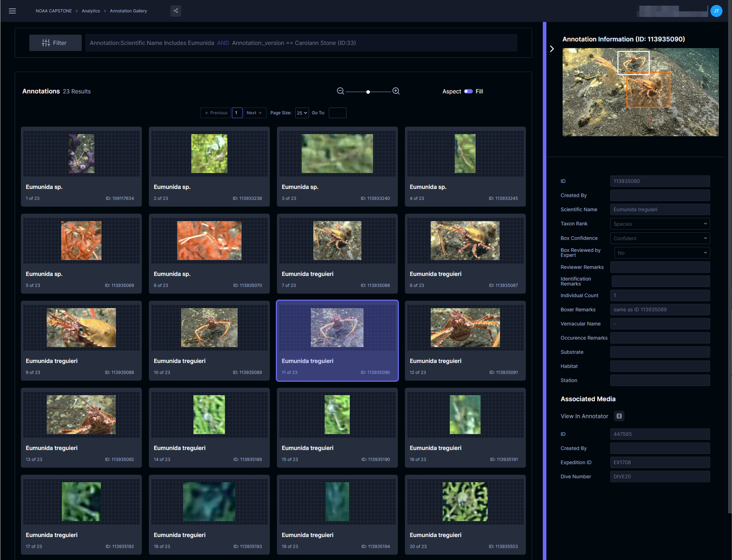Go to the Previous page
This screenshot has height=560, width=732.
point(216,113)
